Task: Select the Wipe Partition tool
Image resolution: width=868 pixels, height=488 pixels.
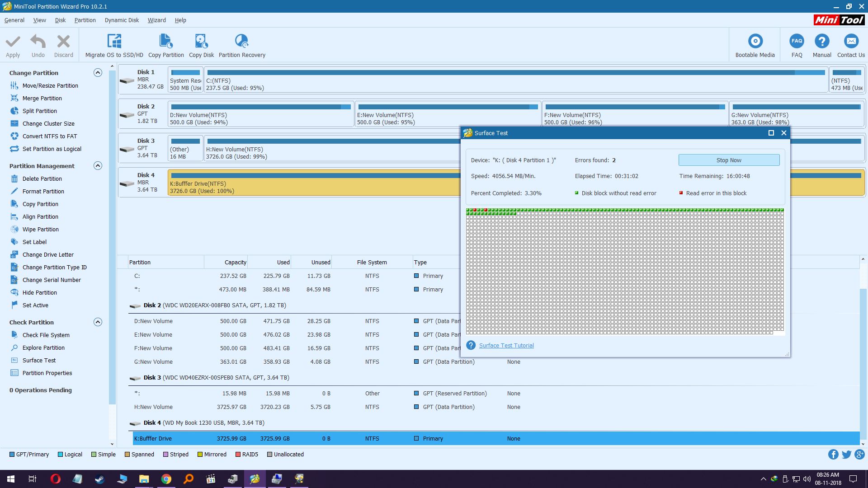Action: pos(41,229)
